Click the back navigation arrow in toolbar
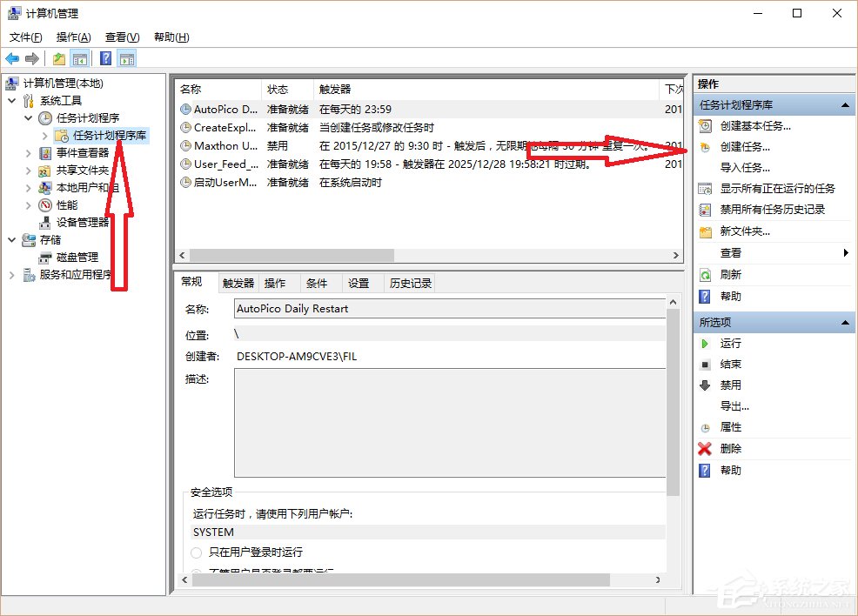The image size is (858, 616). pyautogui.click(x=12, y=58)
